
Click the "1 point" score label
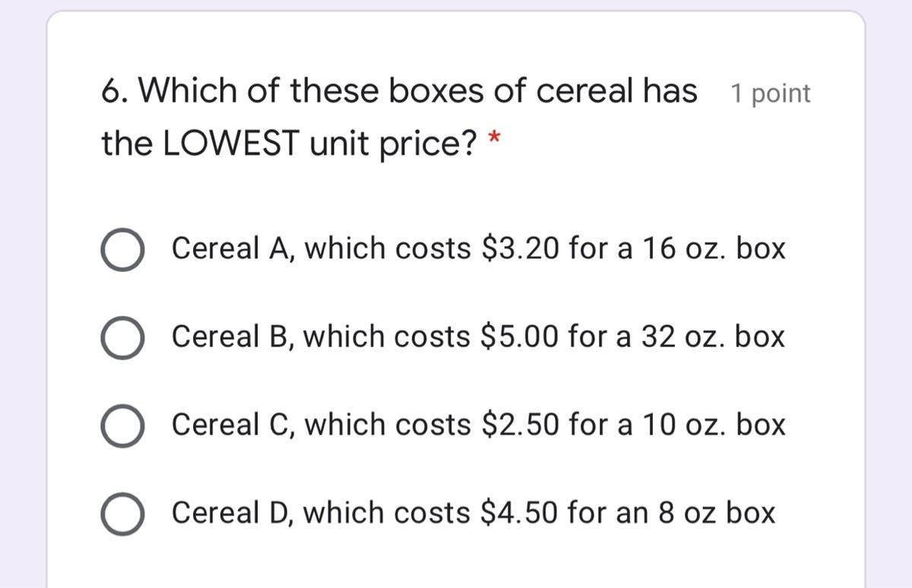[x=770, y=93]
